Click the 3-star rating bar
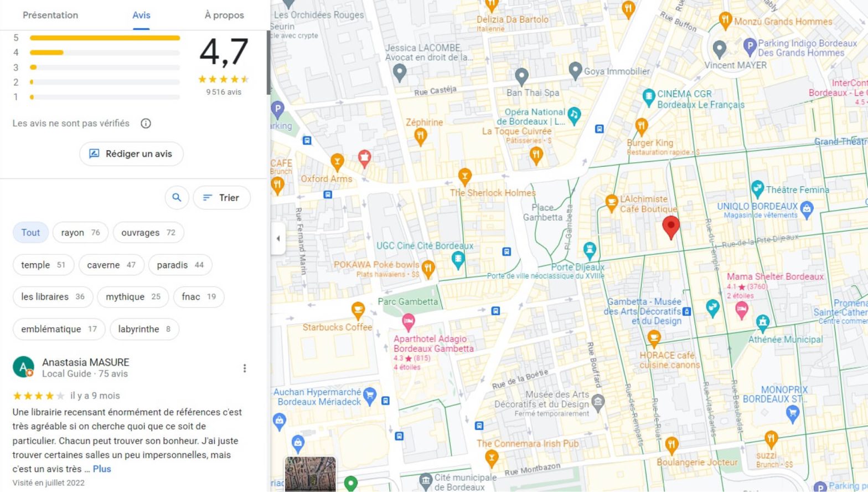The image size is (868, 492). coord(105,68)
